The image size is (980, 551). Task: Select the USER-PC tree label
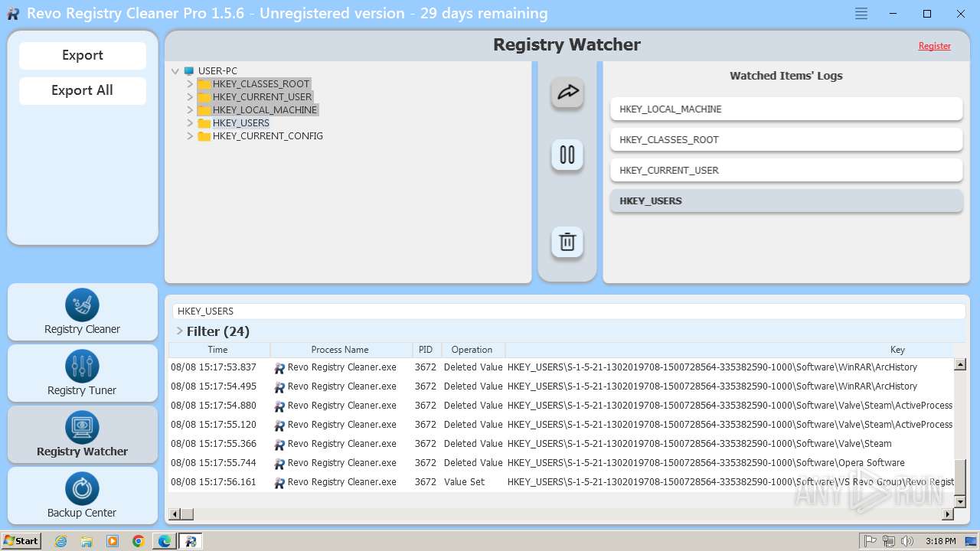coord(217,71)
